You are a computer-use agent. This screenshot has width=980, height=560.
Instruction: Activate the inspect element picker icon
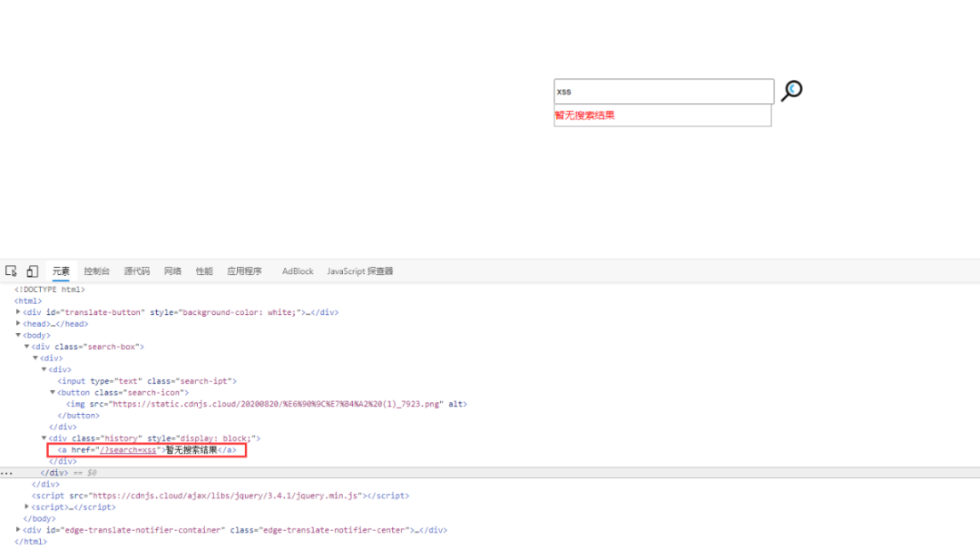(x=11, y=271)
